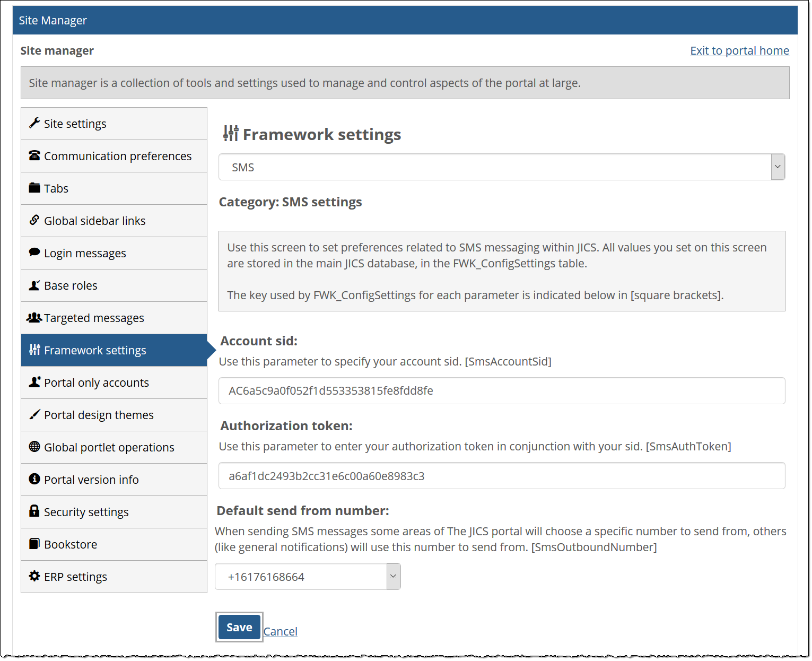
Task: Click the Default send from number: label
Action: (303, 510)
